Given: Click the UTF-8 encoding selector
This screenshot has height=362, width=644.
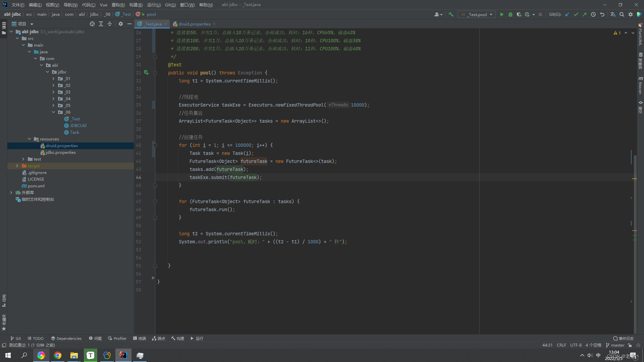Looking at the screenshot, I should pyautogui.click(x=576, y=345).
